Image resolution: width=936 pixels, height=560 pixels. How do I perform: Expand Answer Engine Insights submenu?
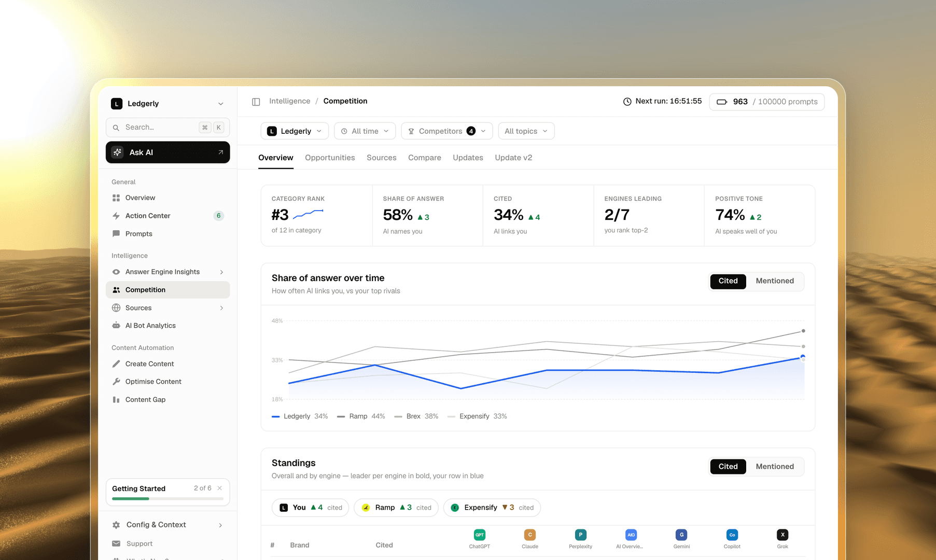click(x=221, y=272)
